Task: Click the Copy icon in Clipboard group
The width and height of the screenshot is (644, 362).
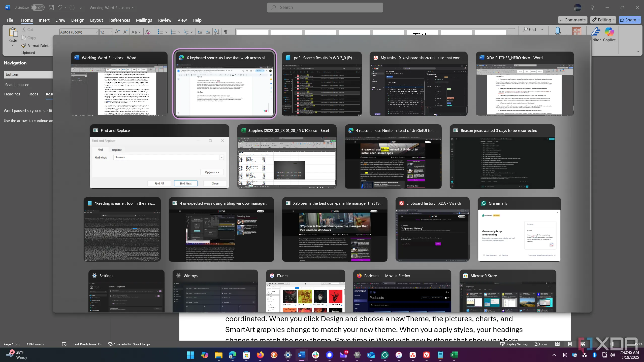Action: [24, 38]
